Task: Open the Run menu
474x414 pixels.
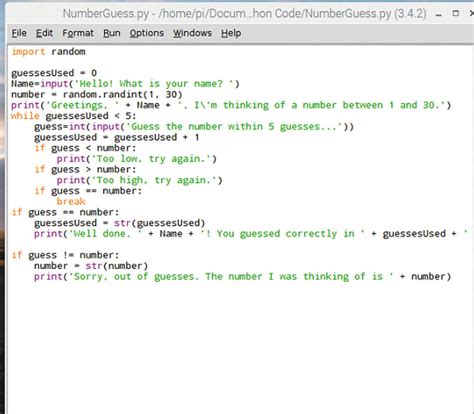Action: pos(112,33)
